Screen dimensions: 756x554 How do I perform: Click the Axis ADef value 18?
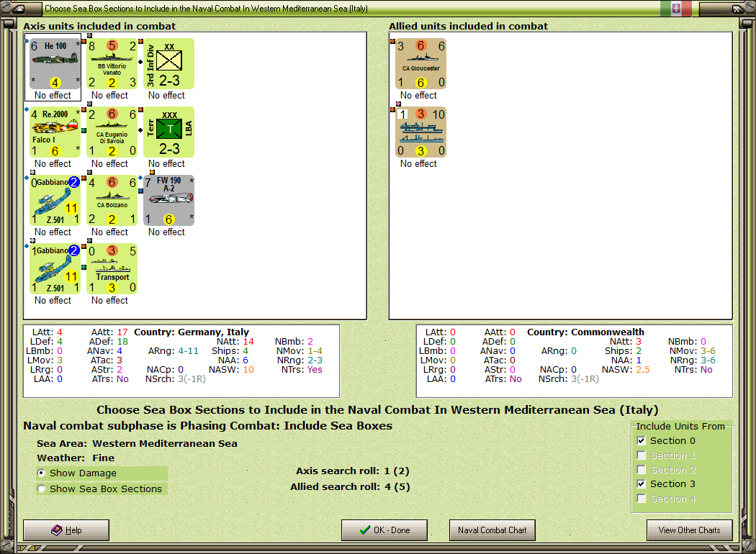pos(122,342)
